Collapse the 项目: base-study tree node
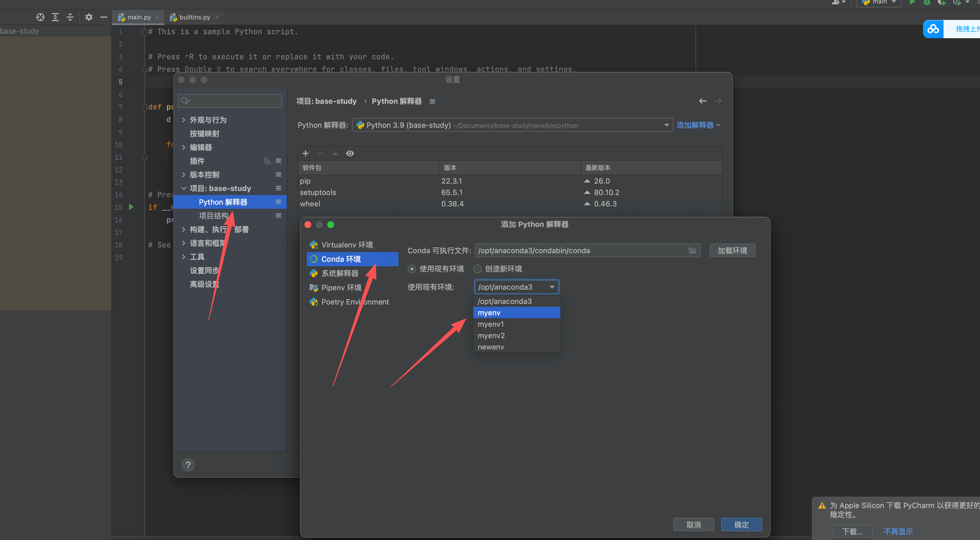 point(184,188)
